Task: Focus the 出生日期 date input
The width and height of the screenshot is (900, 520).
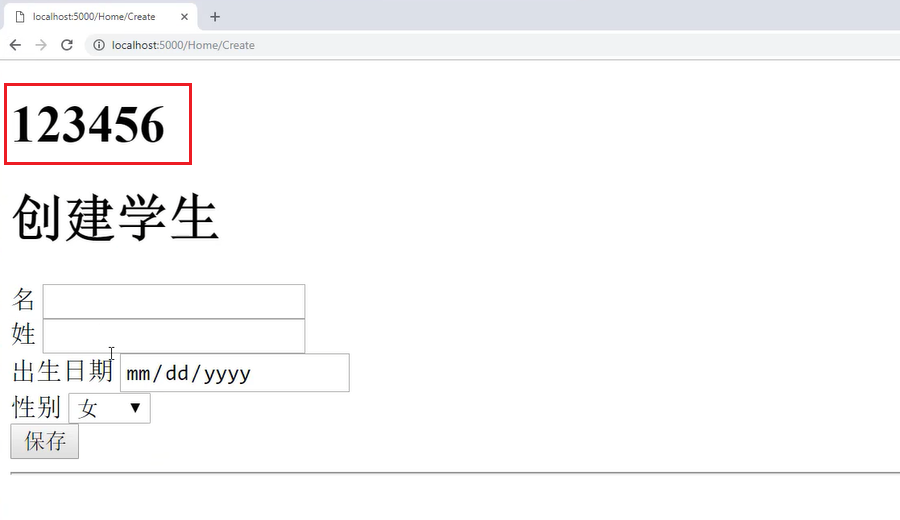Action: (235, 373)
